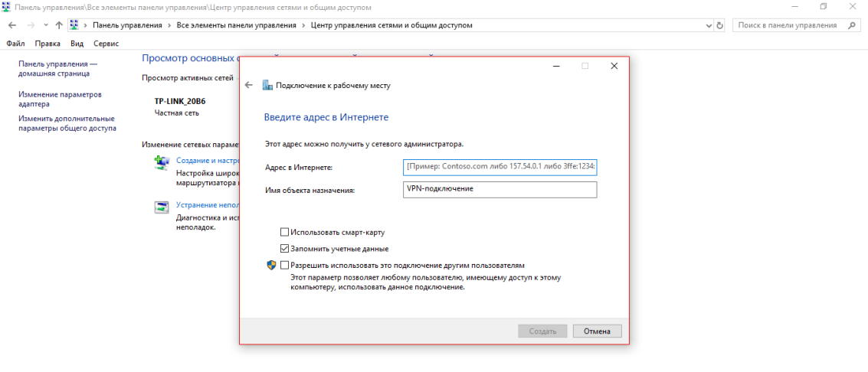Navigate forward in Control Panel window
This screenshot has height=372, width=868.
31,25
